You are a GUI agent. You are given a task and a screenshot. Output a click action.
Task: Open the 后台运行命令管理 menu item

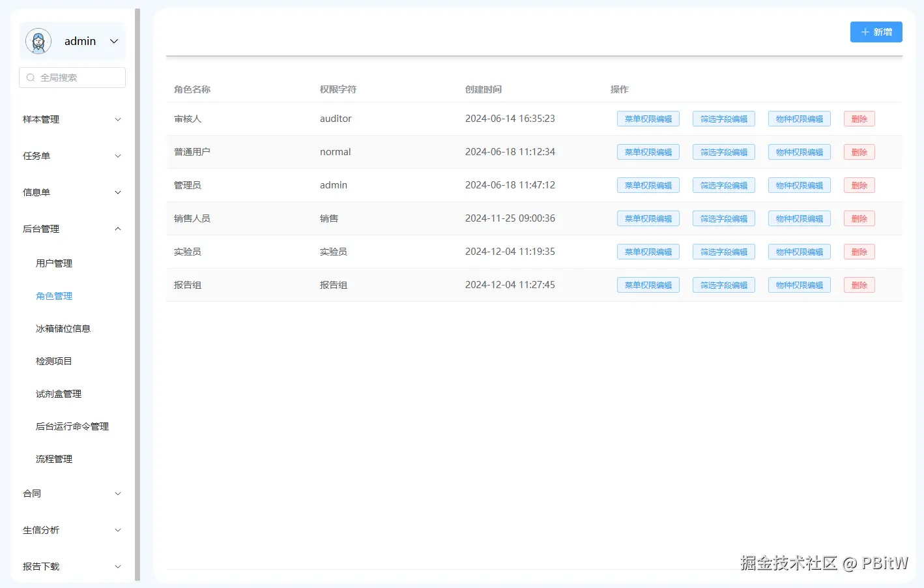tap(72, 426)
